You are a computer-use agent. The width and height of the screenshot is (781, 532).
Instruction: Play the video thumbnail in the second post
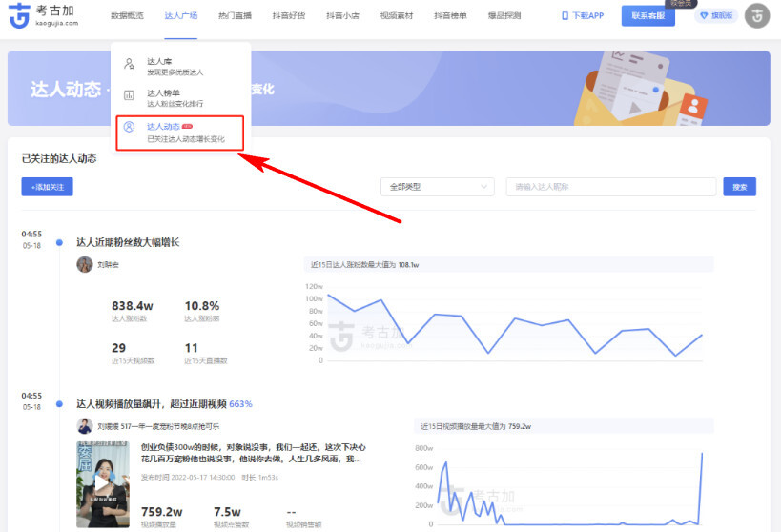tap(103, 484)
